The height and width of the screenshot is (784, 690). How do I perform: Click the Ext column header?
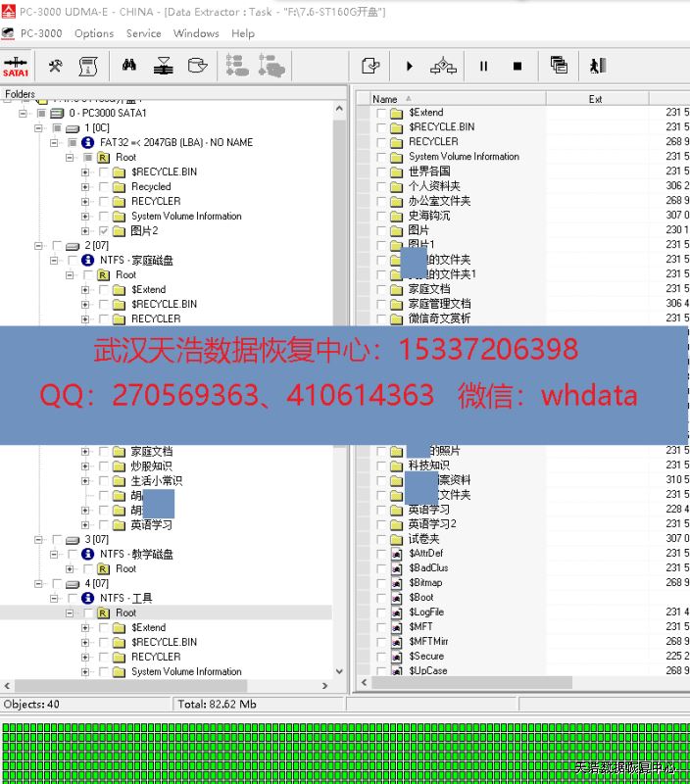point(595,99)
